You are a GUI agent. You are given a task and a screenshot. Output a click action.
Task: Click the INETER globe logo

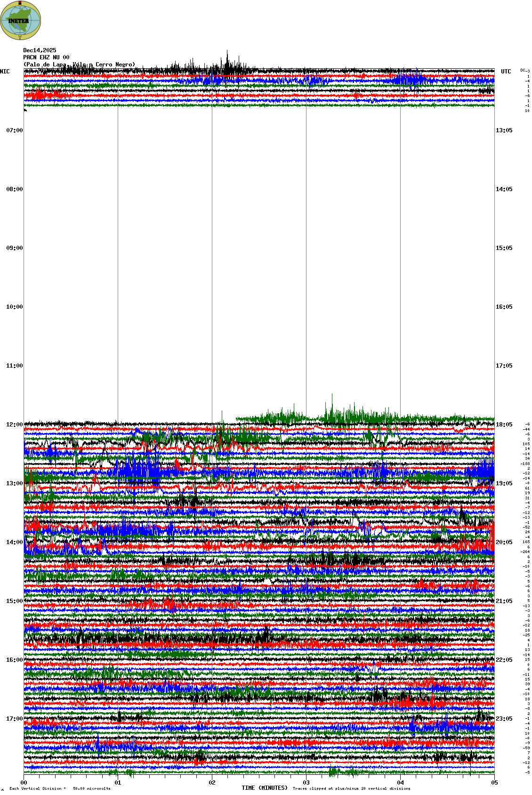21,20
